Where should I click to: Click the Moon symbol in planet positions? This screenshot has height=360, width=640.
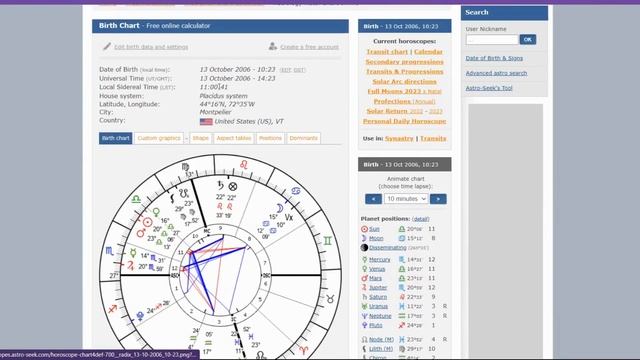coord(364,238)
